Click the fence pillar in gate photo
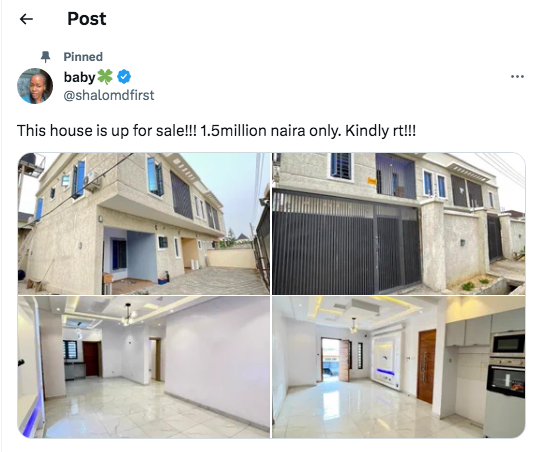534x452 pixels. 433,245
